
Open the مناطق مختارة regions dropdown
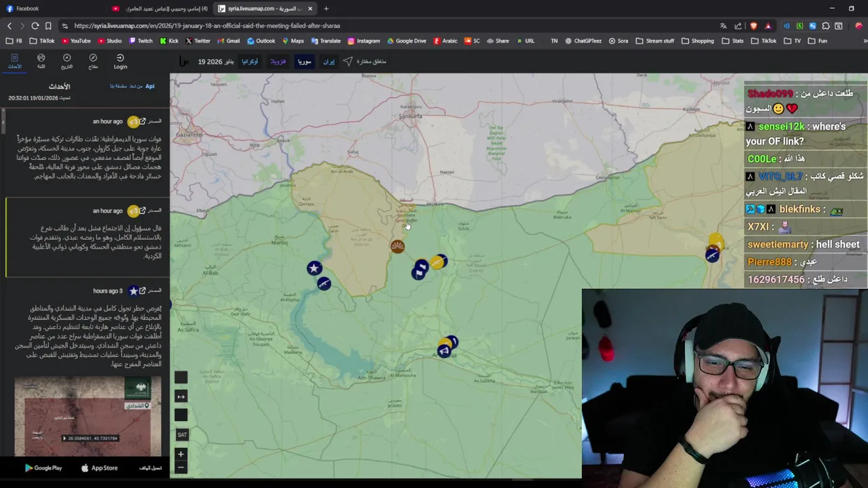tap(371, 61)
